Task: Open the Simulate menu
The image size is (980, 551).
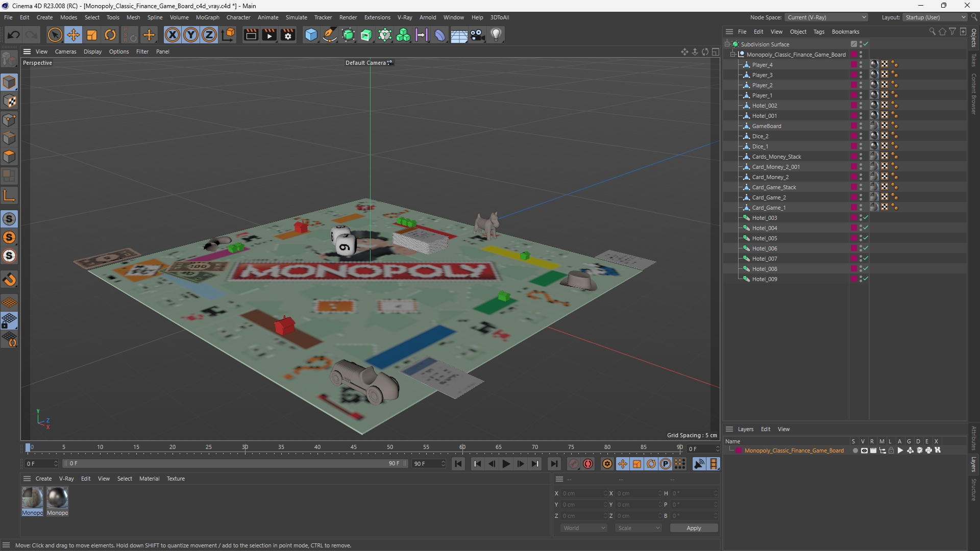Action: [x=297, y=17]
